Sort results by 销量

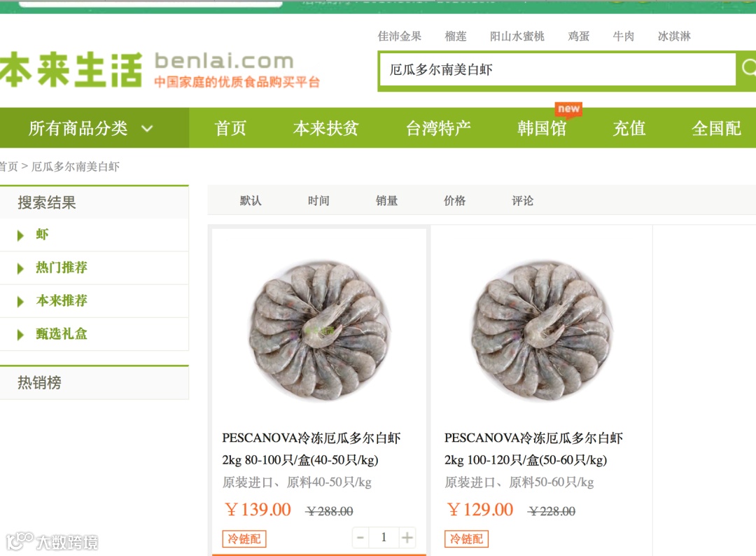[386, 200]
